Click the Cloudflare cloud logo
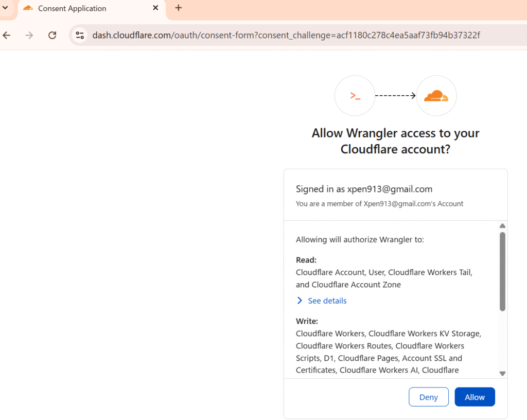The height and width of the screenshot is (420, 527). click(x=436, y=96)
